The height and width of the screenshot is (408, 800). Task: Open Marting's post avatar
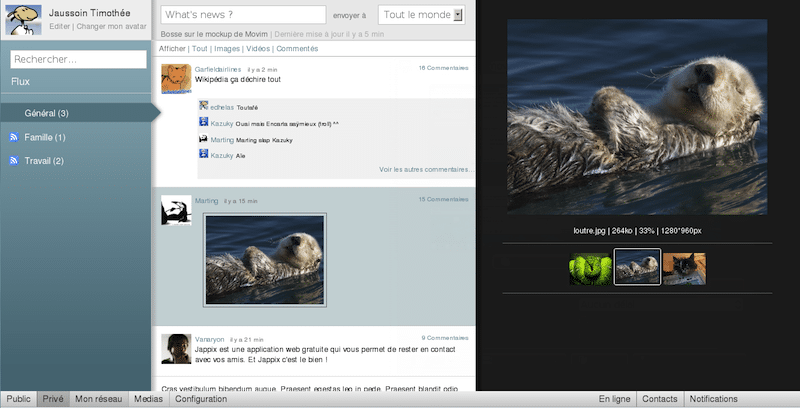click(176, 210)
